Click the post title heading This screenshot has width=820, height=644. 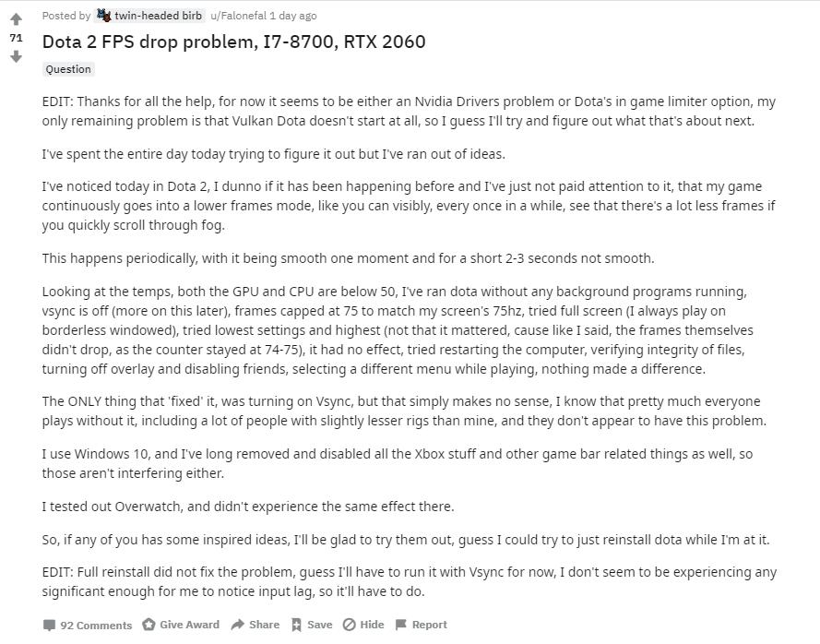click(233, 42)
